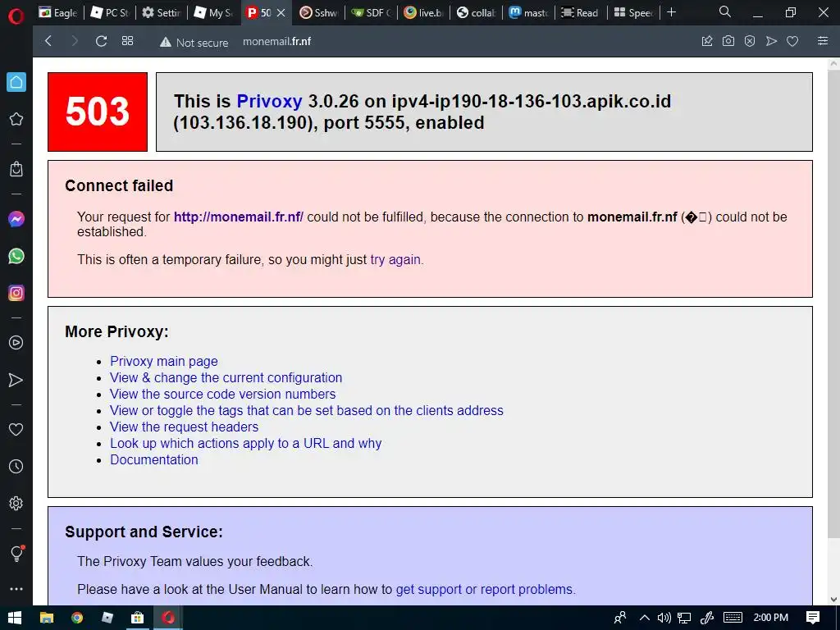Image resolution: width=840 pixels, height=630 pixels.
Task: Switch to the Read tab
Action: pyautogui.click(x=580, y=12)
